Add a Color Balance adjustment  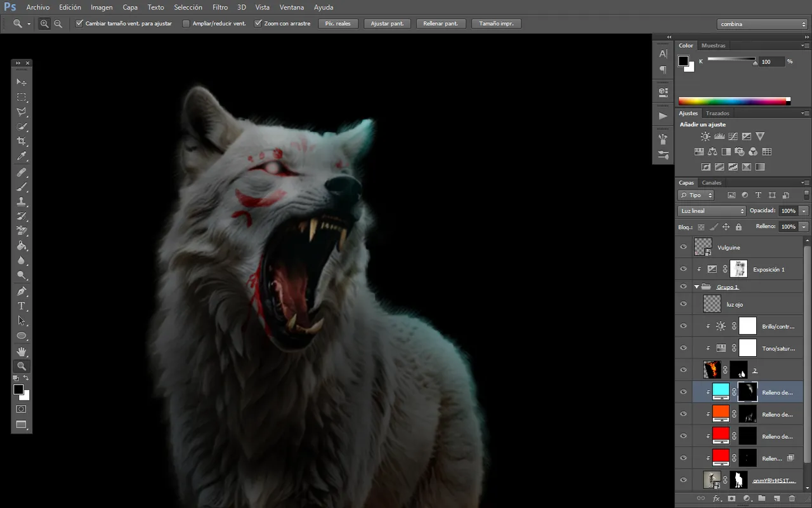point(712,152)
